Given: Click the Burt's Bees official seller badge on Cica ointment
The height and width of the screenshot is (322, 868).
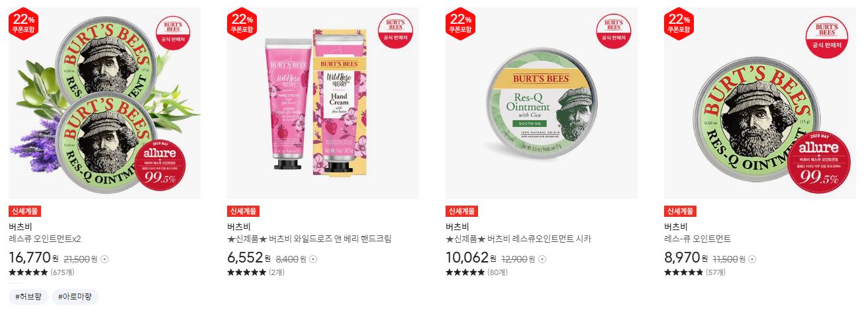Looking at the screenshot, I should pos(613,30).
